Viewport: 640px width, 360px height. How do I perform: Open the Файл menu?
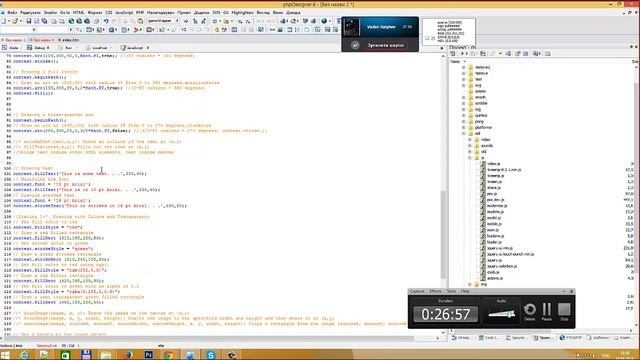coord(12,13)
